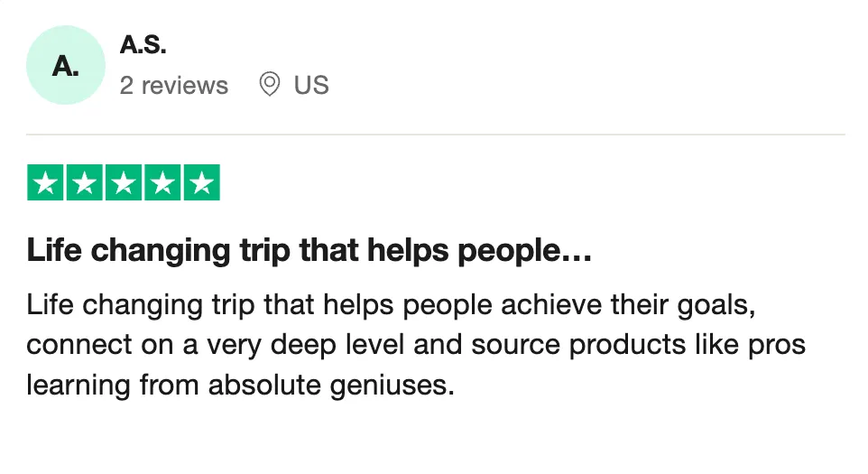Image resolution: width=868 pixels, height=474 pixels.
Task: Click the second green star
Action: [84, 183]
